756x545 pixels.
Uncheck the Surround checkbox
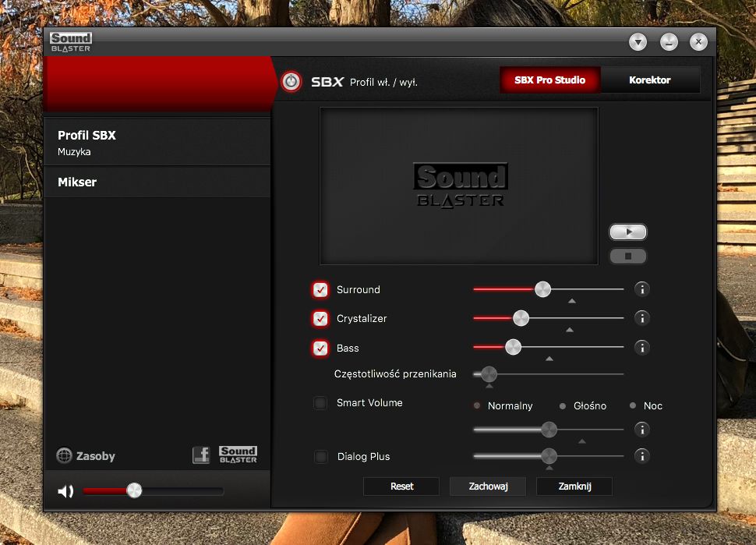(x=320, y=290)
